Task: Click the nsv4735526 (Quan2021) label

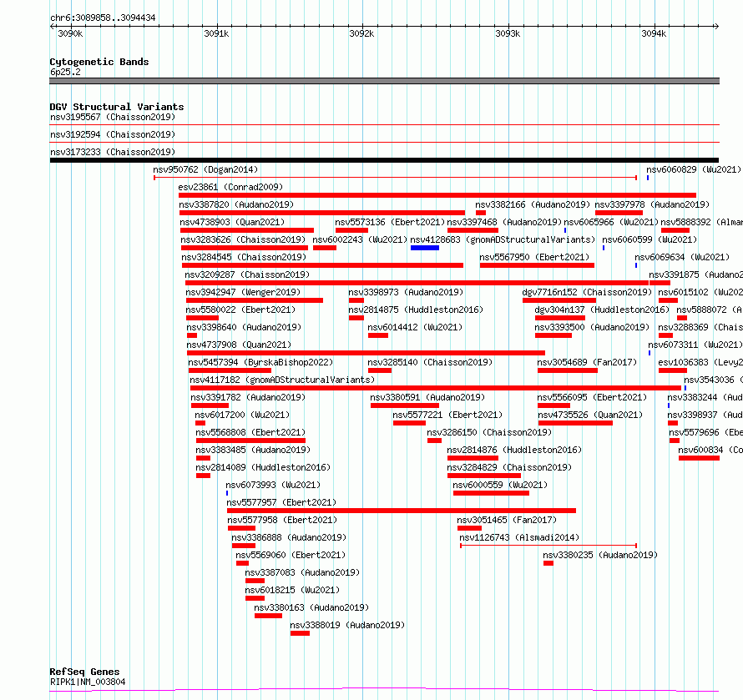Action: tap(590, 415)
